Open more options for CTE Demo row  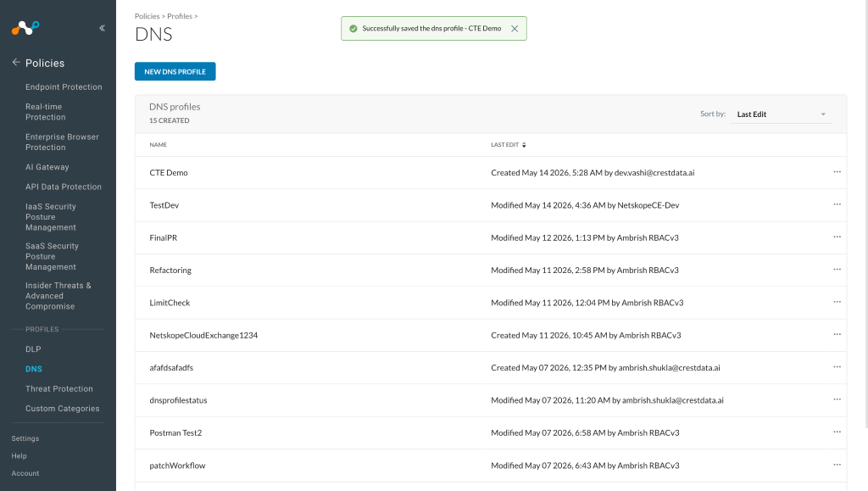pyautogui.click(x=837, y=172)
